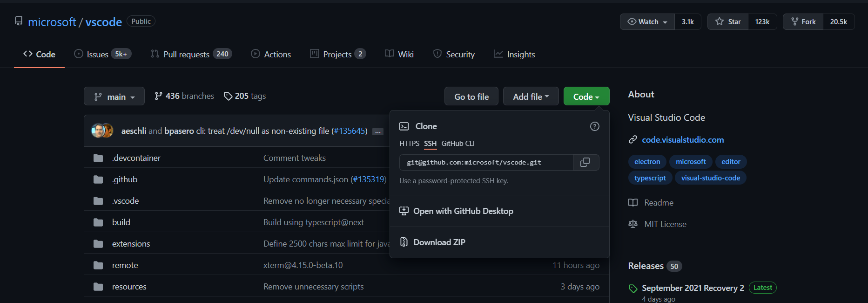Click the SSH clone URL text field

coord(486,162)
